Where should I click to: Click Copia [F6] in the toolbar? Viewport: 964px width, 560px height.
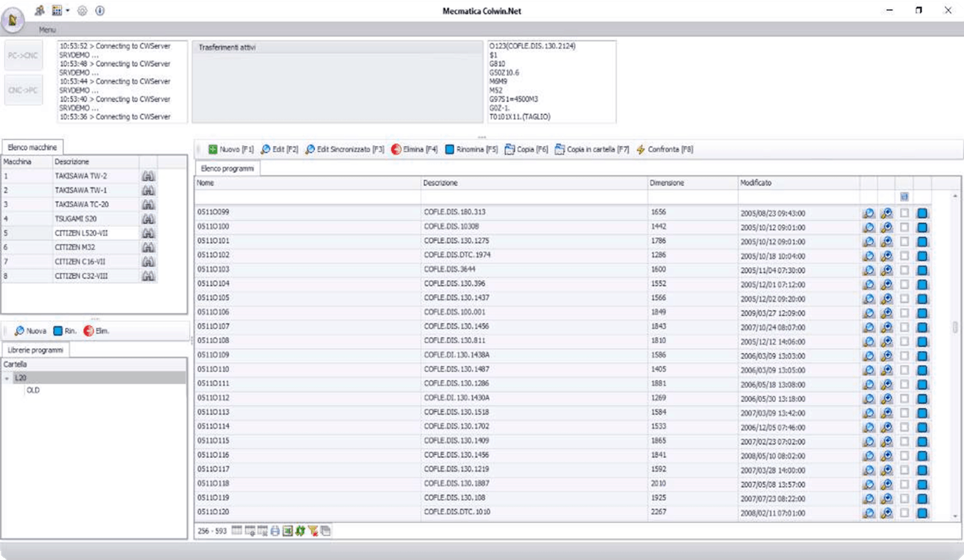click(x=526, y=150)
